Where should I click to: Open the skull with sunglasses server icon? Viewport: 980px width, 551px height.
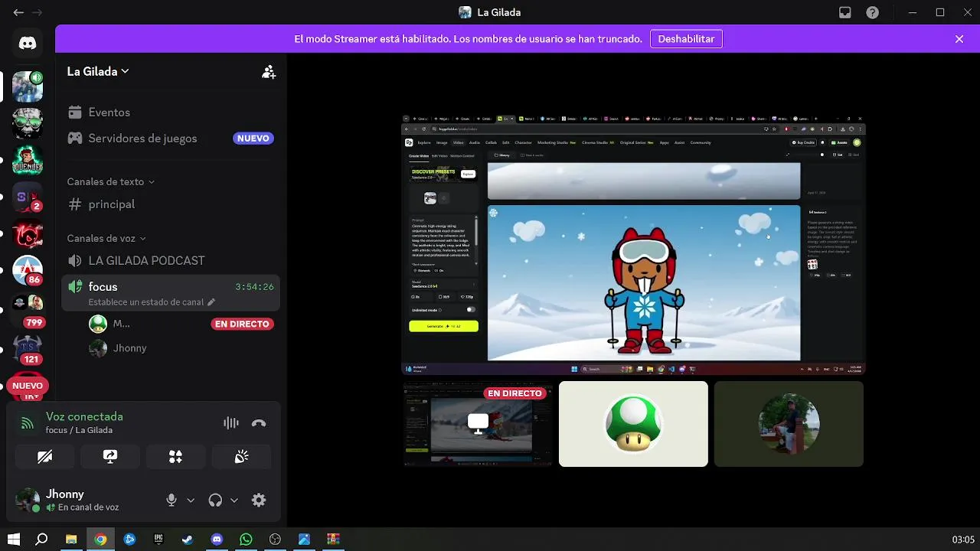tap(28, 123)
